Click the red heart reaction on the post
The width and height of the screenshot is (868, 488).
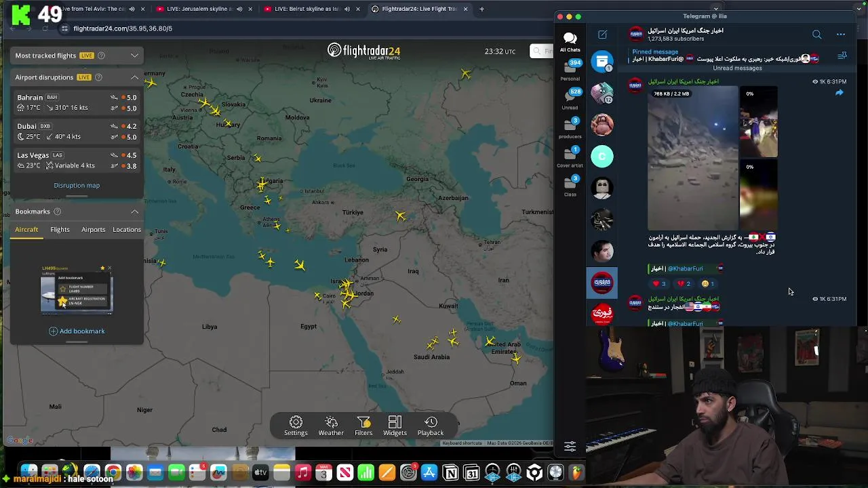pos(658,284)
